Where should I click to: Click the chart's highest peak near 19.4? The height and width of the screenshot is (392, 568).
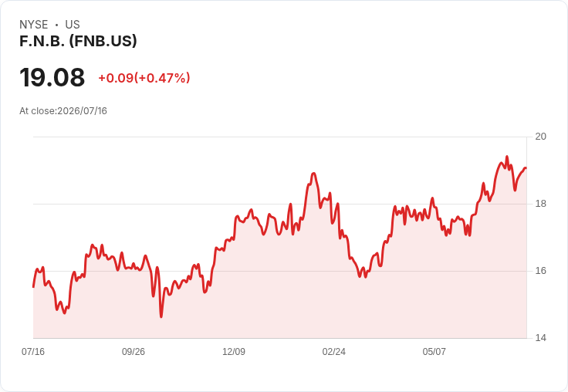coord(507,157)
